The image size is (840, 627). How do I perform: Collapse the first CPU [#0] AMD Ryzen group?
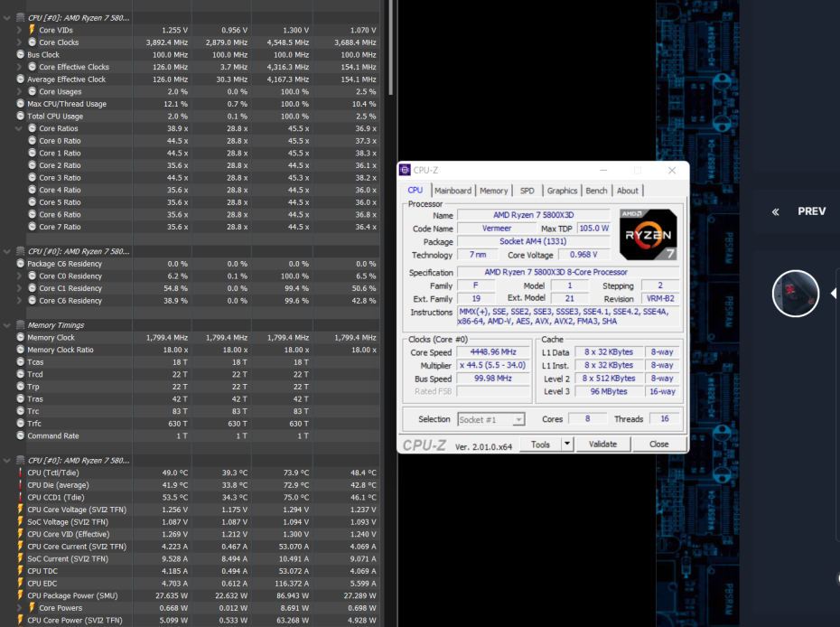pos(7,18)
